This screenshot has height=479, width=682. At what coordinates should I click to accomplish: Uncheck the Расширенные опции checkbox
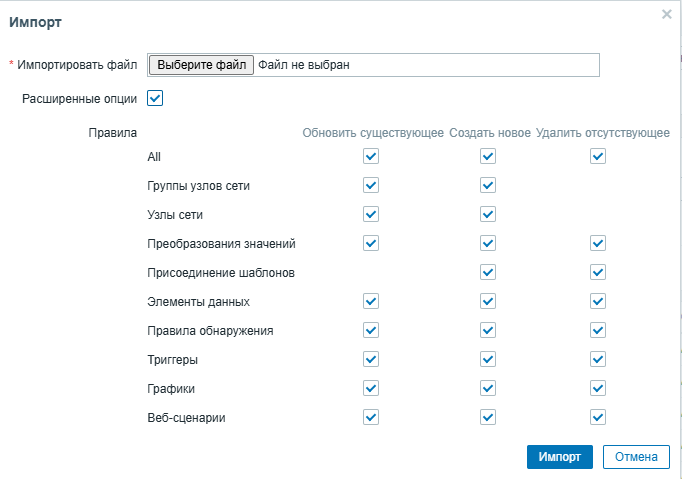tap(155, 98)
